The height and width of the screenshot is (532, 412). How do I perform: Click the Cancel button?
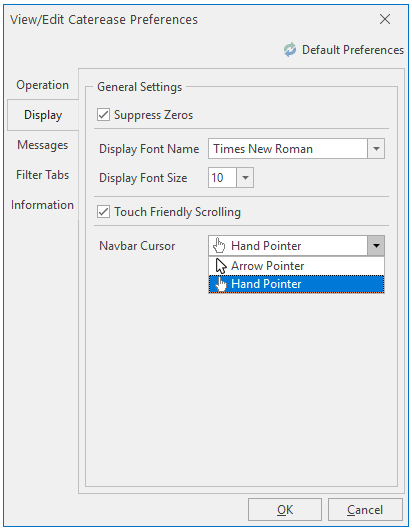[365, 510]
